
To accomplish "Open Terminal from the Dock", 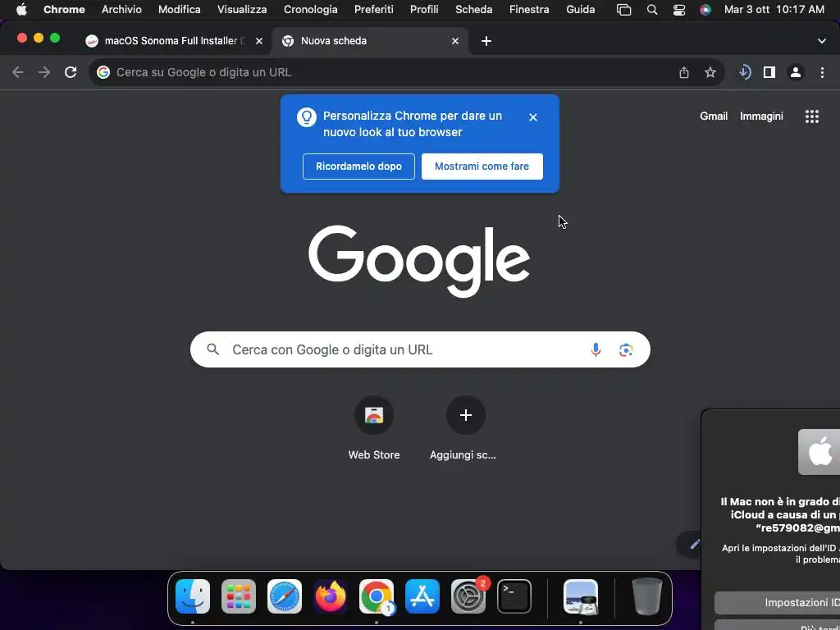I will (514, 596).
